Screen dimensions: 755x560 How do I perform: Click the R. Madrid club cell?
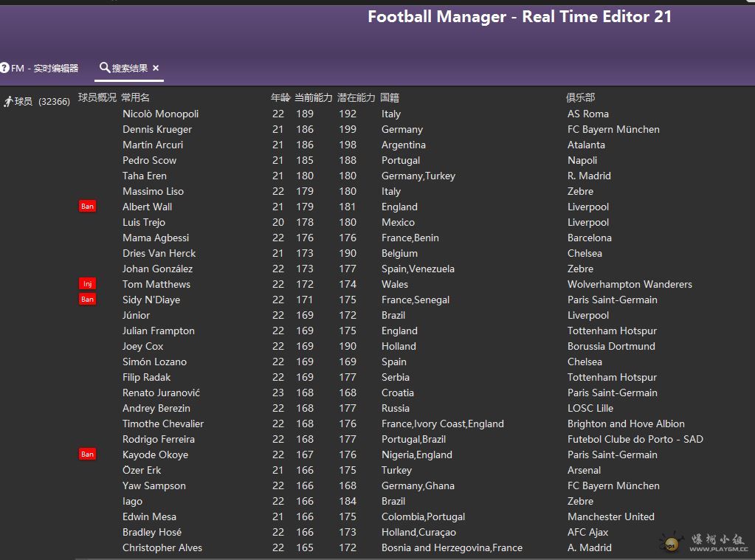(589, 176)
